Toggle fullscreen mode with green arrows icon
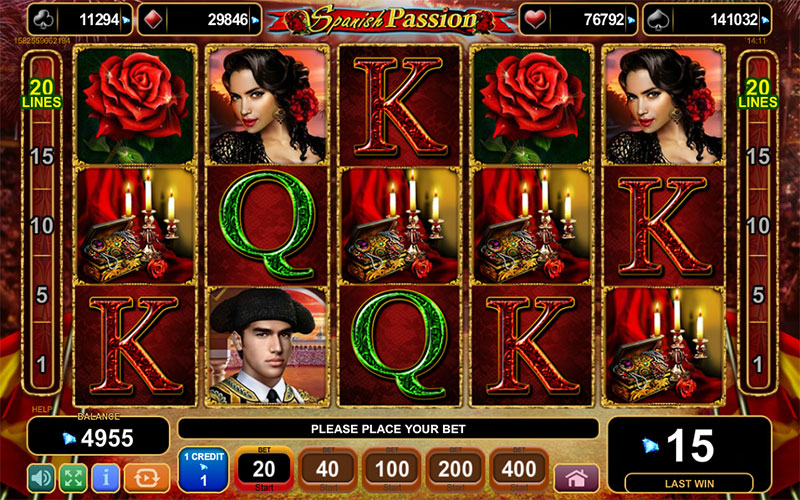Viewport: 800px width, 500px height. click(73, 478)
